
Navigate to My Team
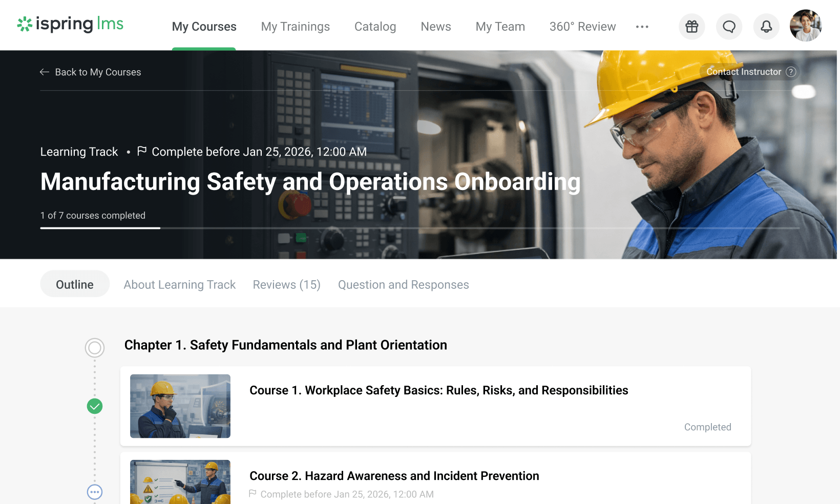500,27
